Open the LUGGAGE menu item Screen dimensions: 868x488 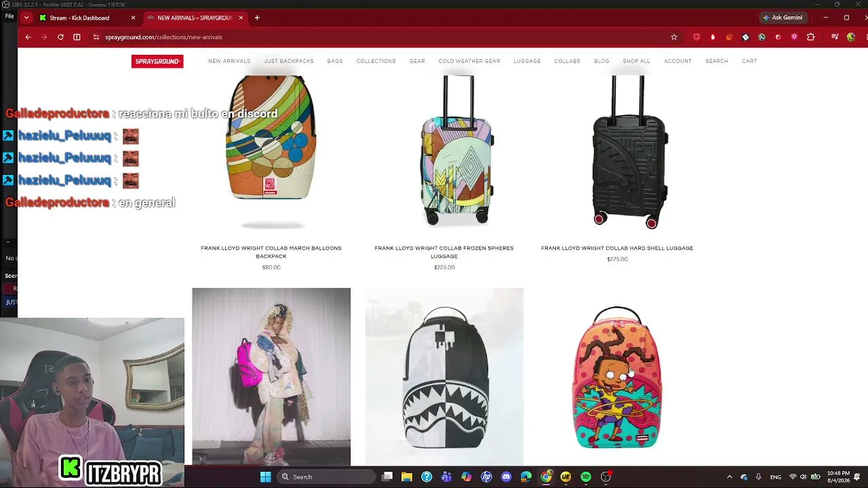tap(527, 61)
